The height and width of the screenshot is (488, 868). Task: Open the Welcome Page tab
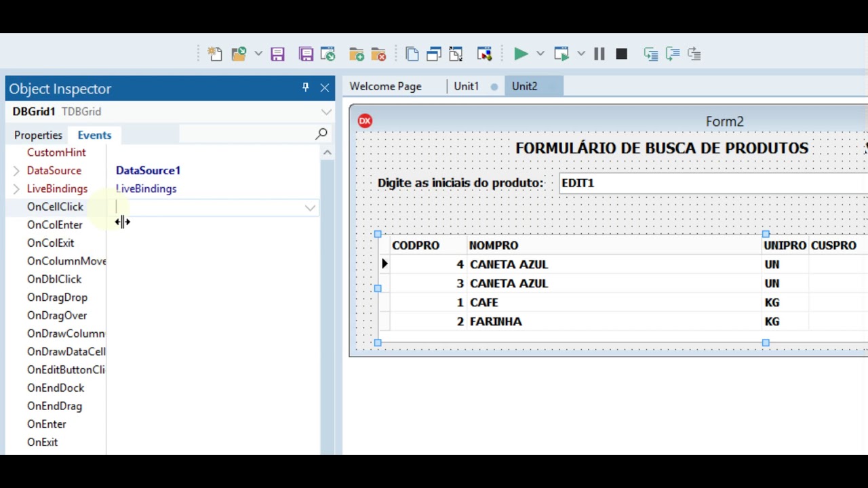(x=385, y=87)
